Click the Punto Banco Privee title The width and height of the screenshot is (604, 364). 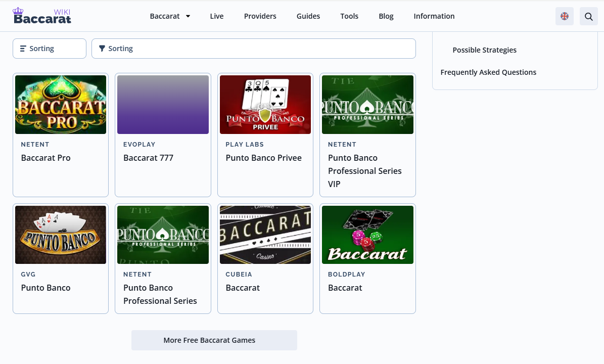(263, 158)
